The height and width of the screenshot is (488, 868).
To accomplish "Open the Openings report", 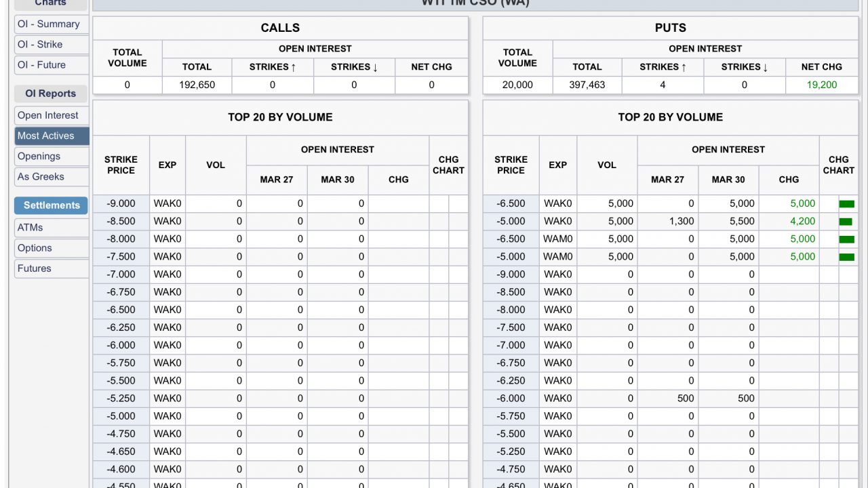I will (52, 156).
